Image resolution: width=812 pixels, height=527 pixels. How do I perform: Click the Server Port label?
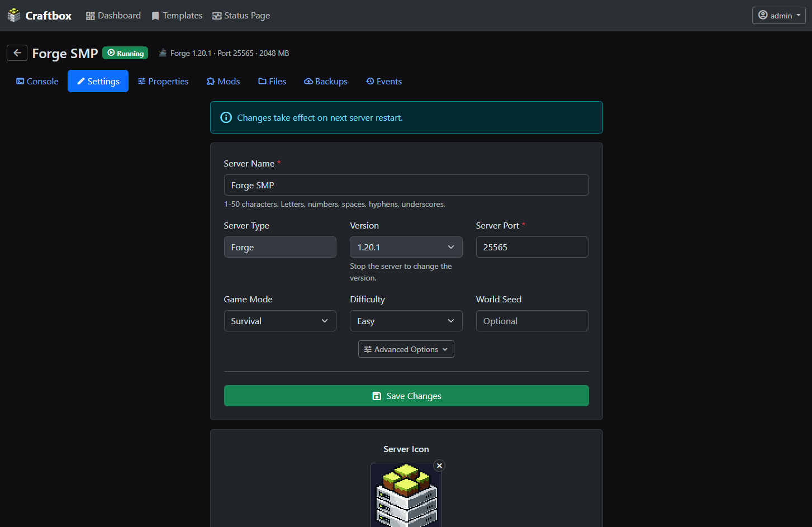point(497,226)
